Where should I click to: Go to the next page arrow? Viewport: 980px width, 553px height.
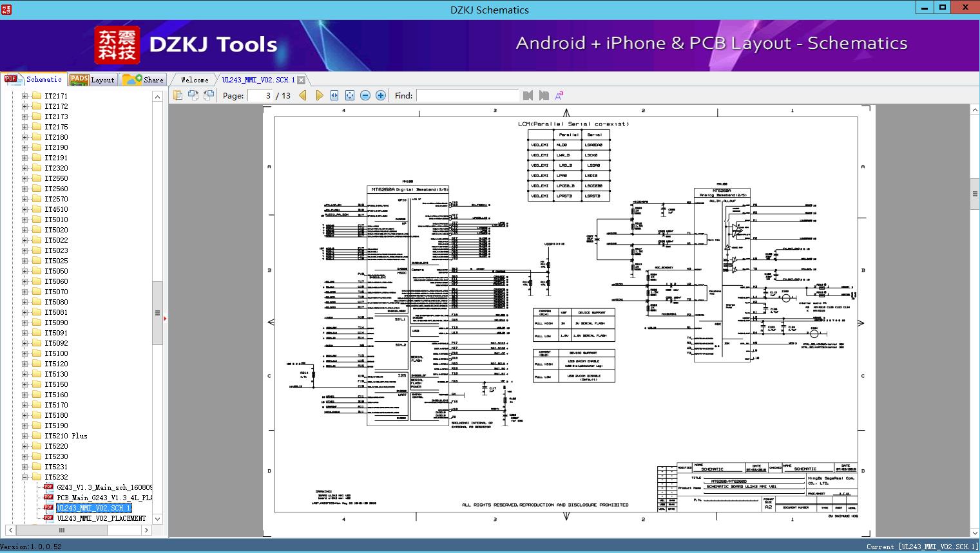pyautogui.click(x=319, y=95)
